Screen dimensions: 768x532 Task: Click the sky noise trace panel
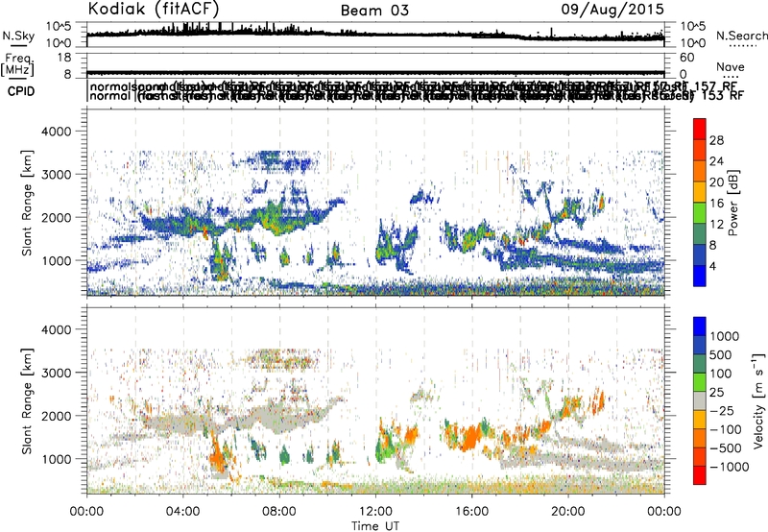click(x=375, y=35)
